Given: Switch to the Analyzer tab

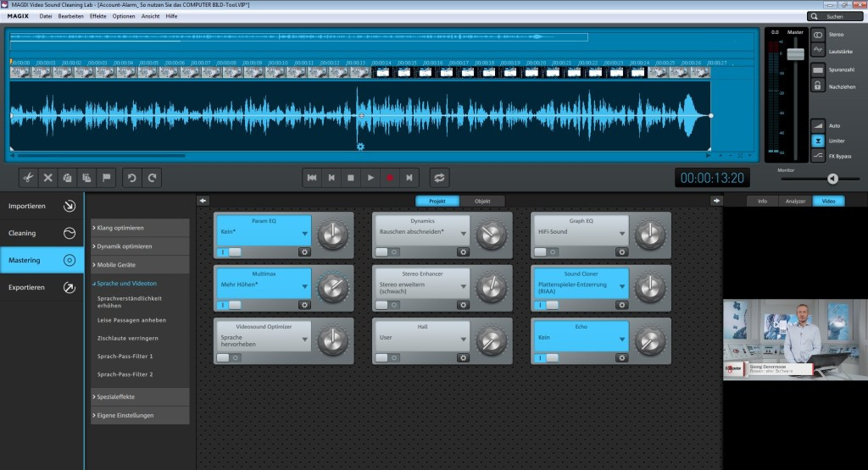Looking at the screenshot, I should tap(795, 202).
